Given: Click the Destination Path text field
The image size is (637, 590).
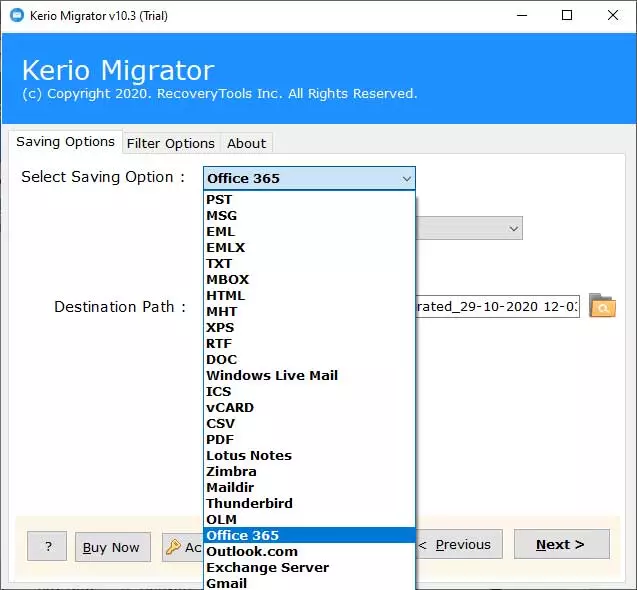Looking at the screenshot, I should (x=497, y=307).
